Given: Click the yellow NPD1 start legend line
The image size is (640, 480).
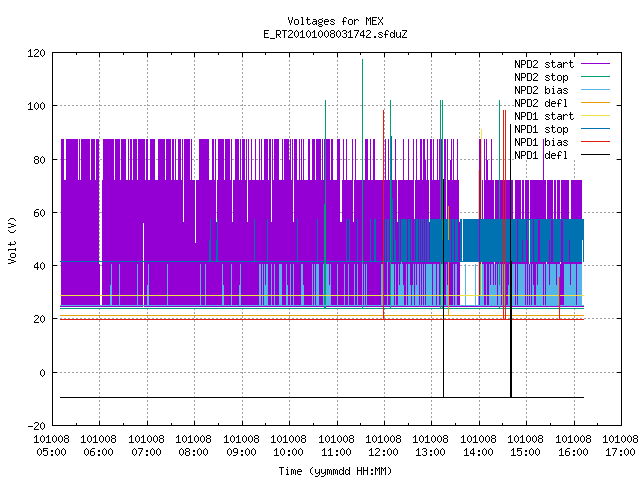Looking at the screenshot, I should point(595,116).
